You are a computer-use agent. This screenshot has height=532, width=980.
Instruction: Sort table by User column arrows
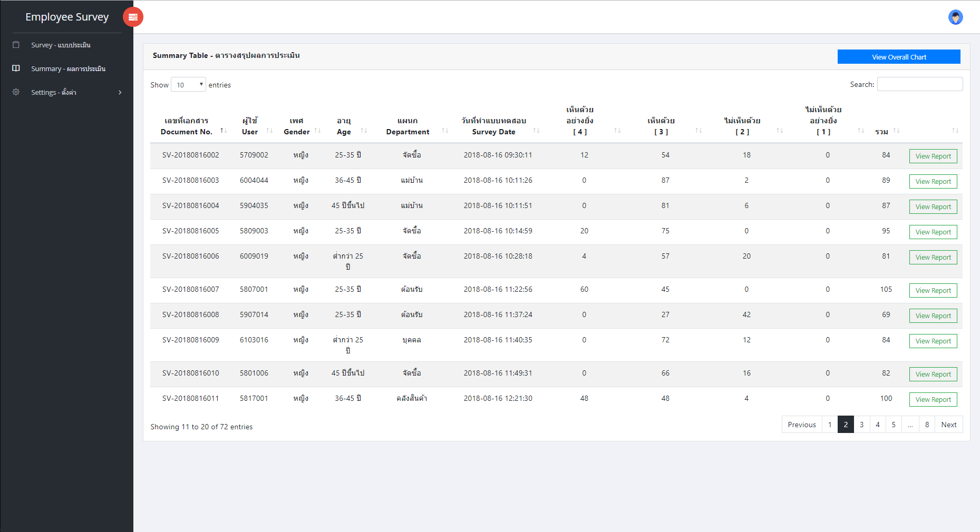269,131
